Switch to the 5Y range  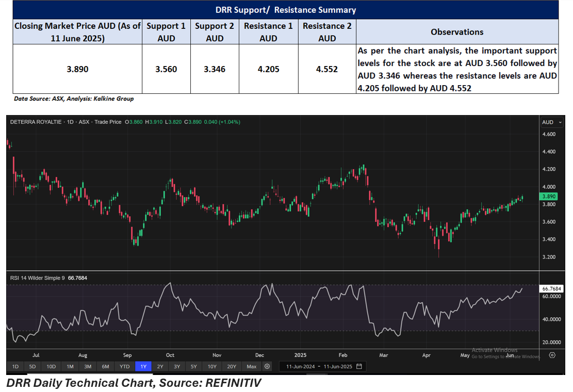pos(194,366)
